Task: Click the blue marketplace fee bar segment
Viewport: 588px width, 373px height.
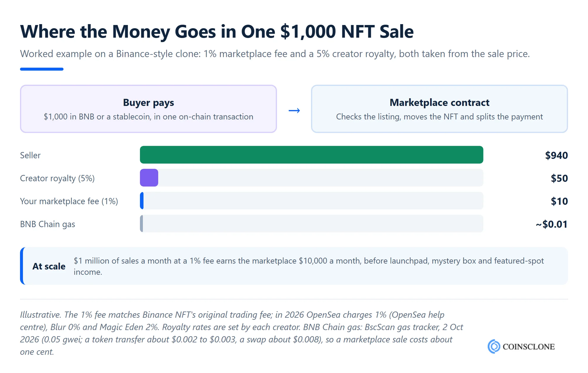Action: (142, 201)
